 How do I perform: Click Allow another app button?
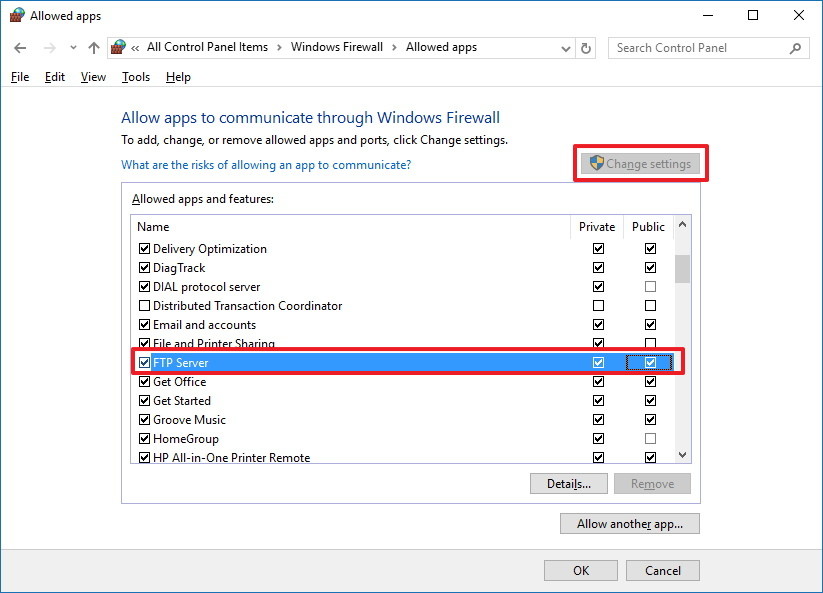tap(629, 523)
